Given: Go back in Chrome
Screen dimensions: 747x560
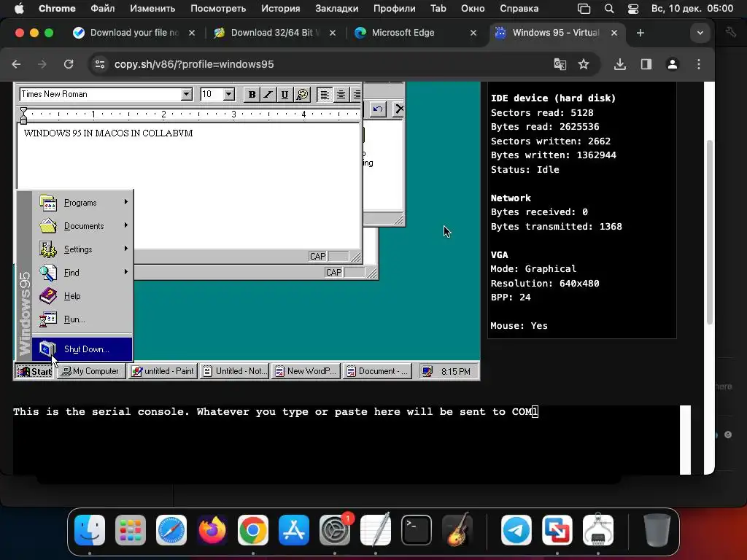Looking at the screenshot, I should 16,64.
